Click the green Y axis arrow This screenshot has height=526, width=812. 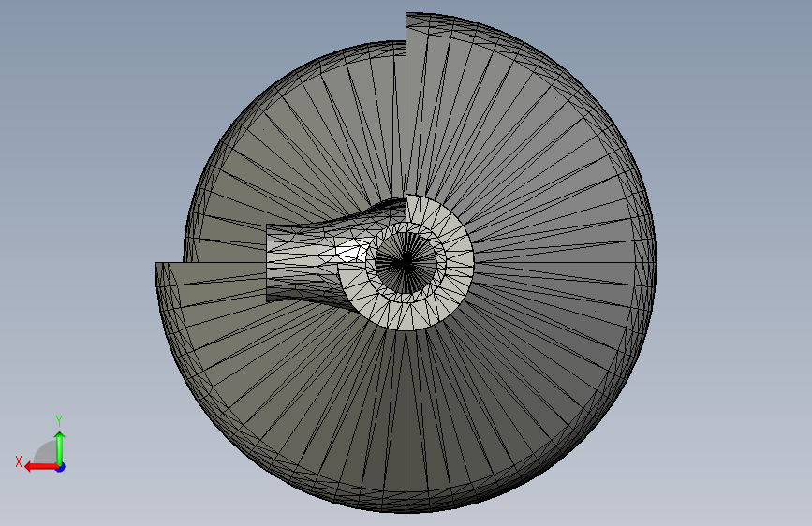pyautogui.click(x=60, y=448)
